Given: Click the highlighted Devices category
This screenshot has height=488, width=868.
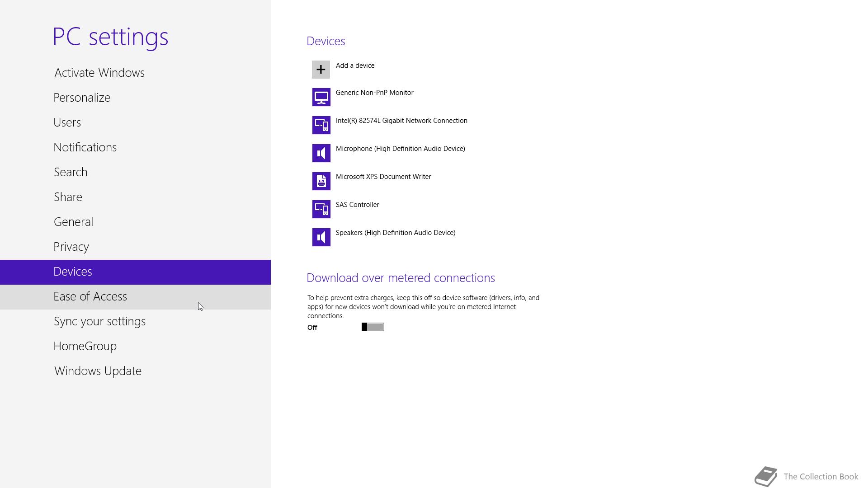Looking at the screenshot, I should point(135,272).
